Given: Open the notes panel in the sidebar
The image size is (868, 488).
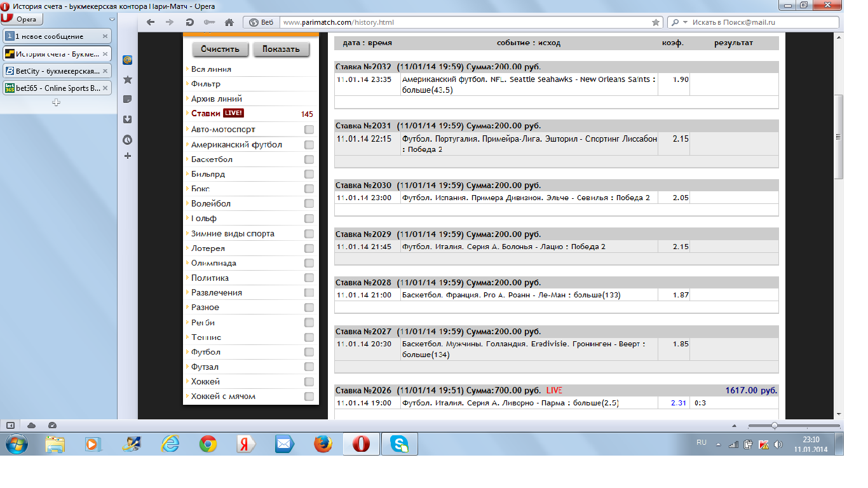Looking at the screenshot, I should click(x=127, y=99).
